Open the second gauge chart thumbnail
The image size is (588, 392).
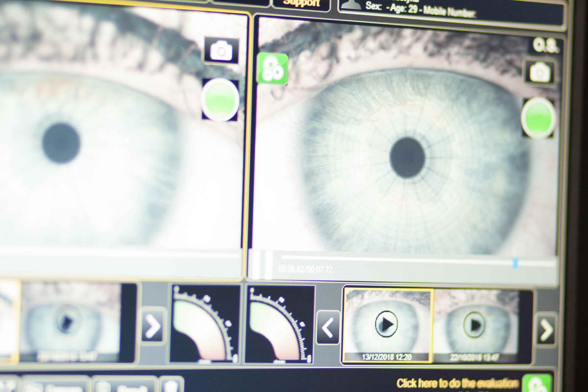280,324
